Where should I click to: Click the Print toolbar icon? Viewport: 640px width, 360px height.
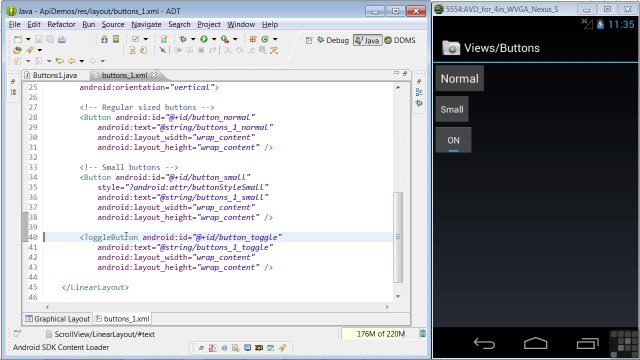click(62, 39)
